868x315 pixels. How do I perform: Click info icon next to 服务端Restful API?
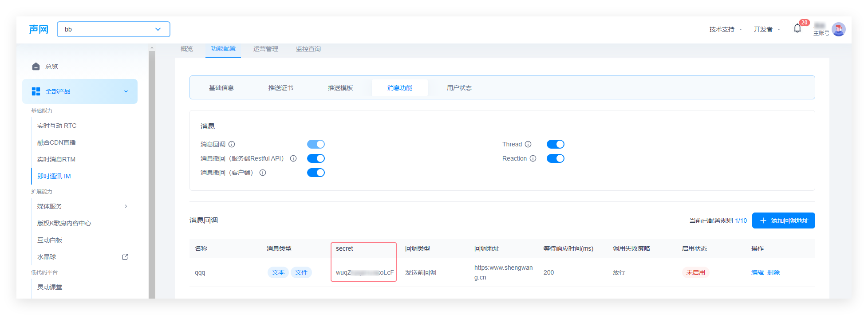pyautogui.click(x=293, y=158)
